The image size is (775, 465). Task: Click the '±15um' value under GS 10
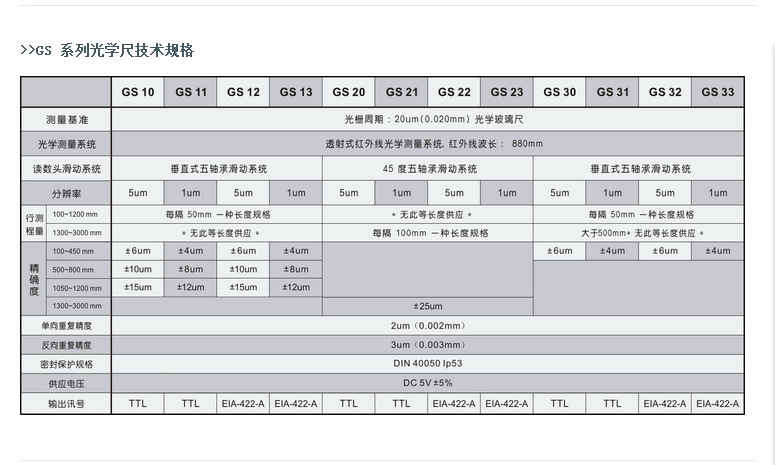138,288
